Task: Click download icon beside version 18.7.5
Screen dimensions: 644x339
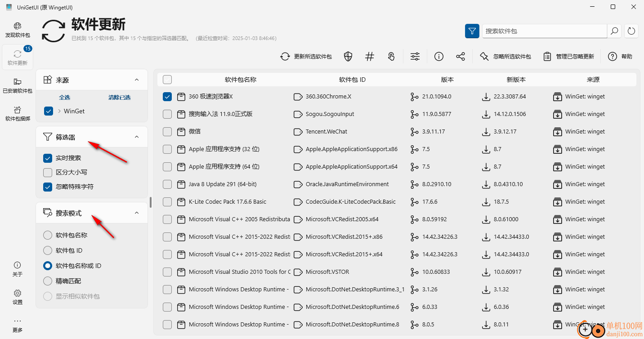Action: tap(486, 202)
